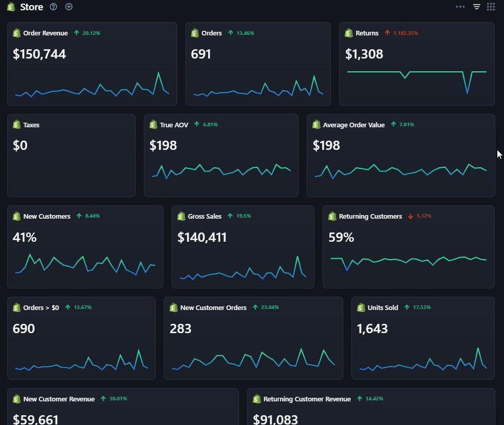
Task: Click the Shopify bag logo beside Store title
Action: point(11,7)
